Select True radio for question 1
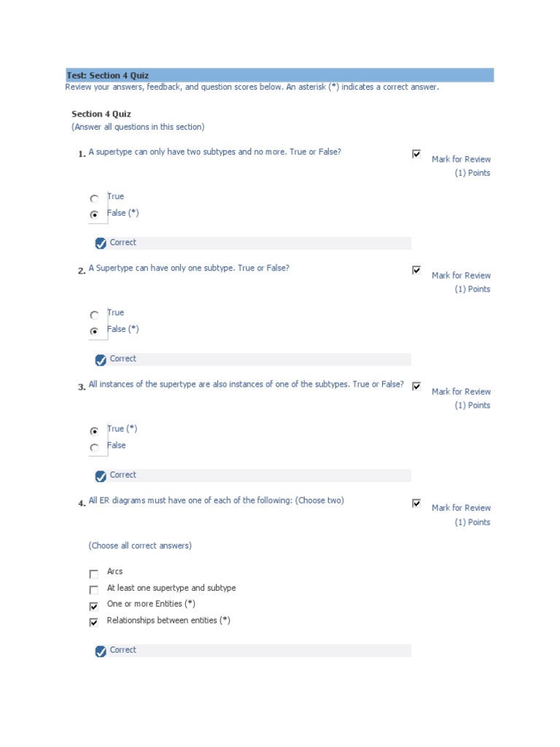560x747 pixels. tap(94, 198)
